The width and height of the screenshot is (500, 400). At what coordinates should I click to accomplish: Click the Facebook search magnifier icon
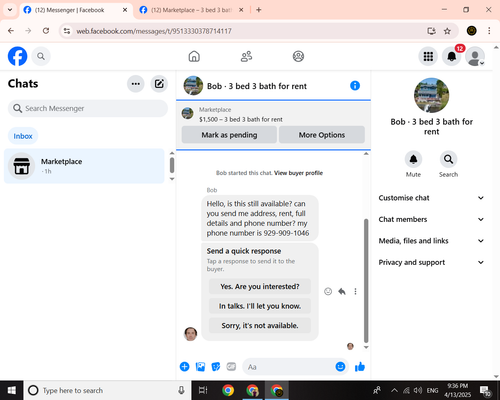[41, 56]
